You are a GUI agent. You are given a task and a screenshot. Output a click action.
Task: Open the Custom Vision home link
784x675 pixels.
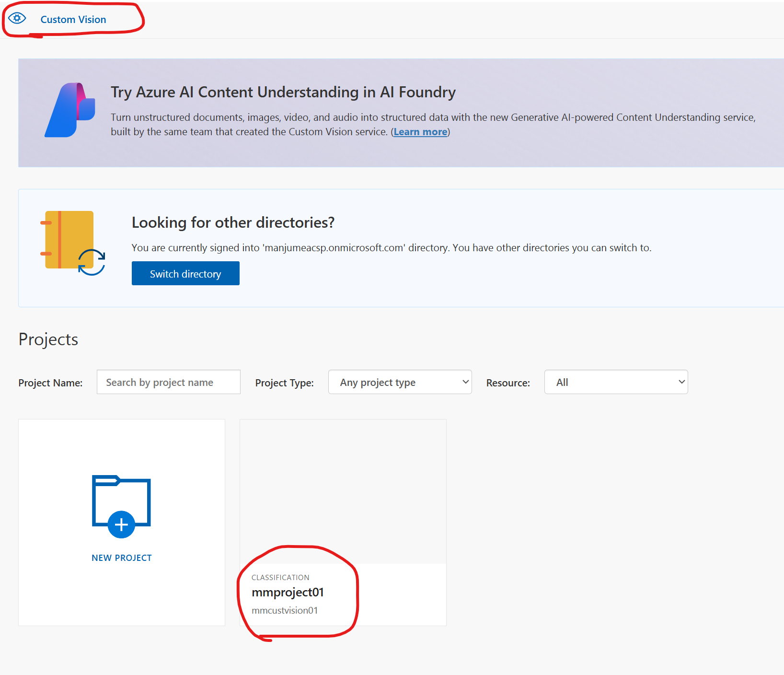73,20
